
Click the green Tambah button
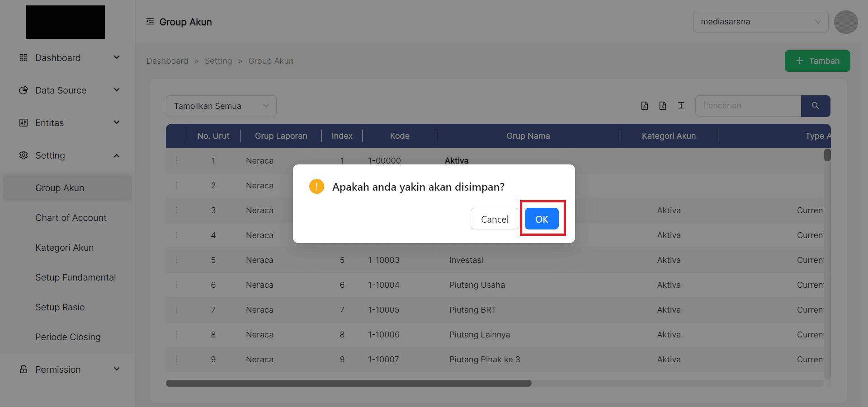pos(817,61)
